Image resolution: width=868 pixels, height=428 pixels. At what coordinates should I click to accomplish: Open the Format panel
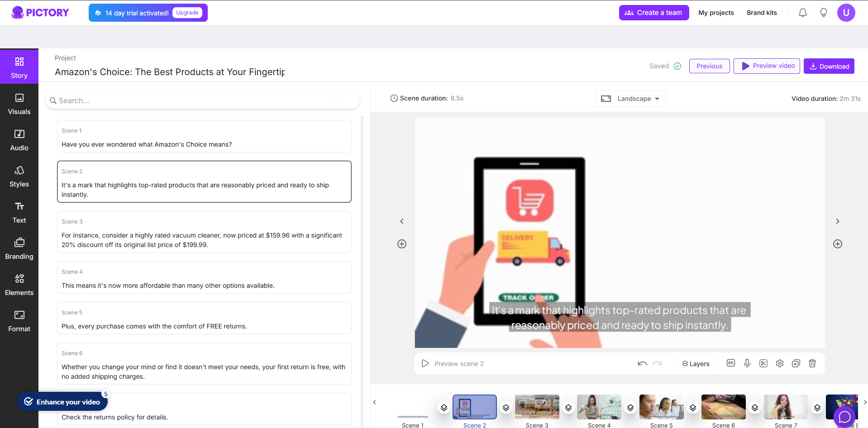pyautogui.click(x=19, y=321)
